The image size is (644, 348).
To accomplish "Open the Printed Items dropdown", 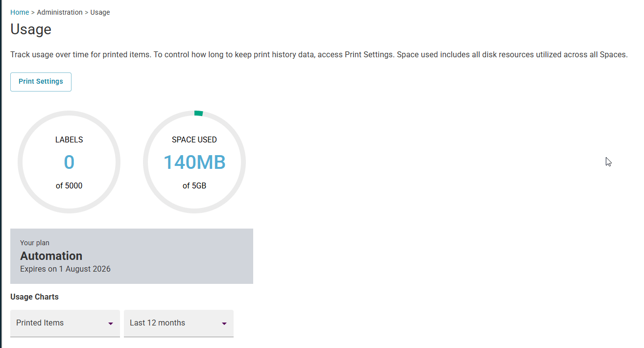I will (x=65, y=323).
